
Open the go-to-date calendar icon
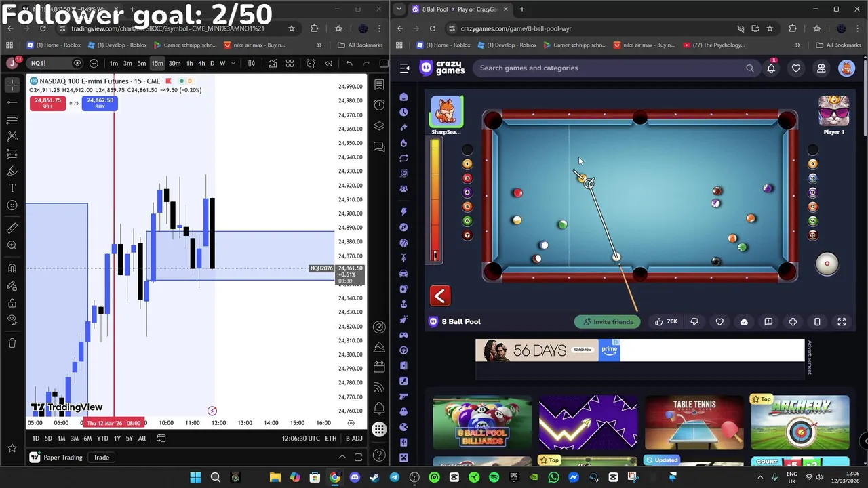(161, 439)
